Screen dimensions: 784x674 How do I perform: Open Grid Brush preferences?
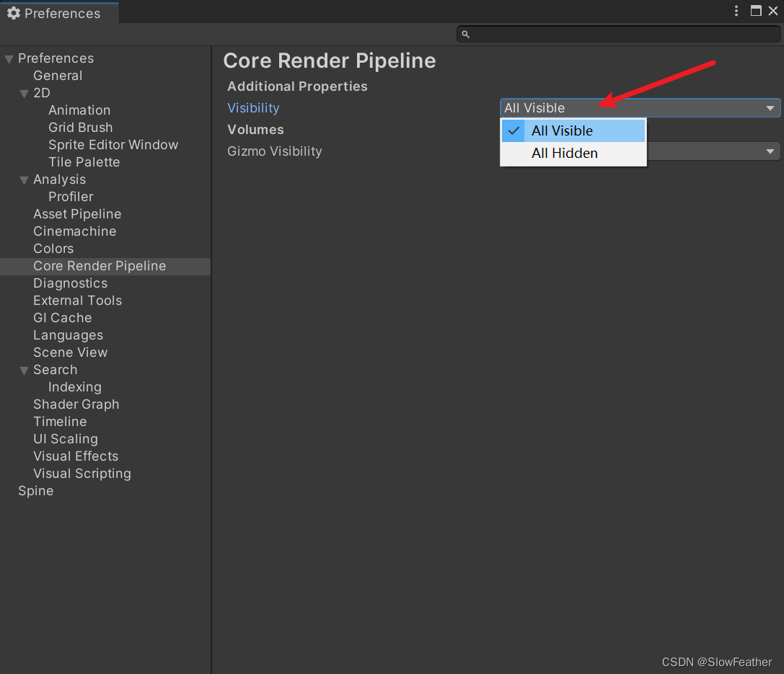pyautogui.click(x=81, y=128)
